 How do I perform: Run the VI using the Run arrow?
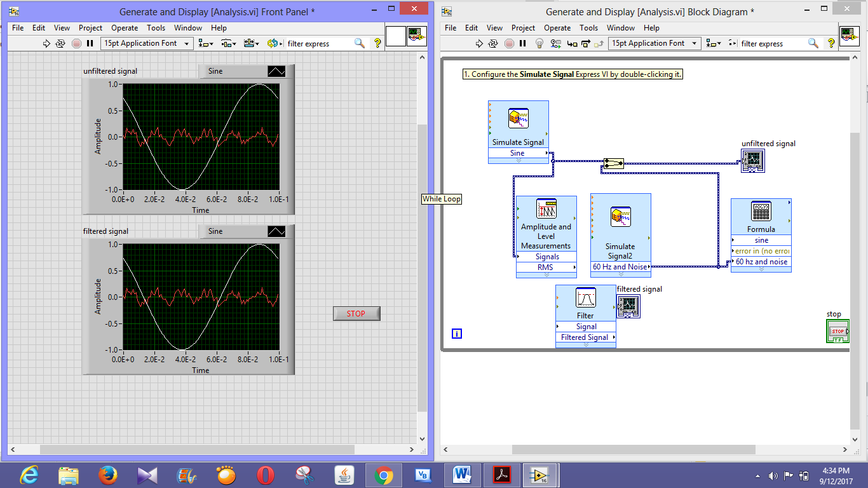click(x=479, y=43)
